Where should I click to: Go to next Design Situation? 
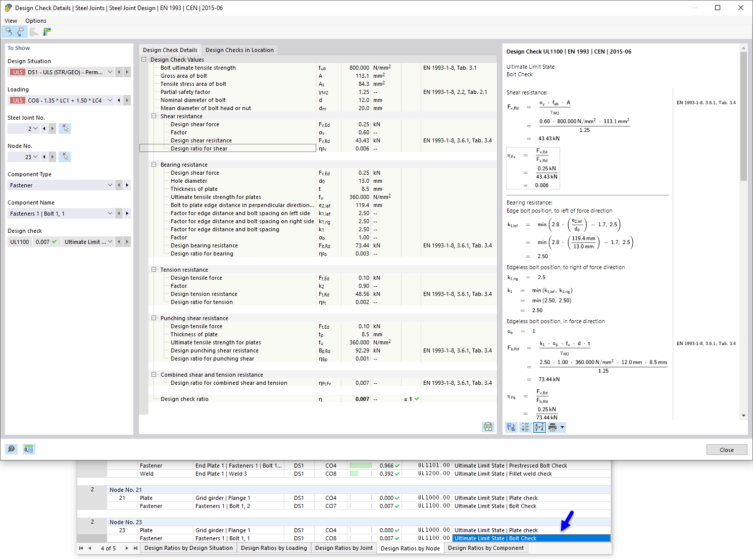(127, 72)
